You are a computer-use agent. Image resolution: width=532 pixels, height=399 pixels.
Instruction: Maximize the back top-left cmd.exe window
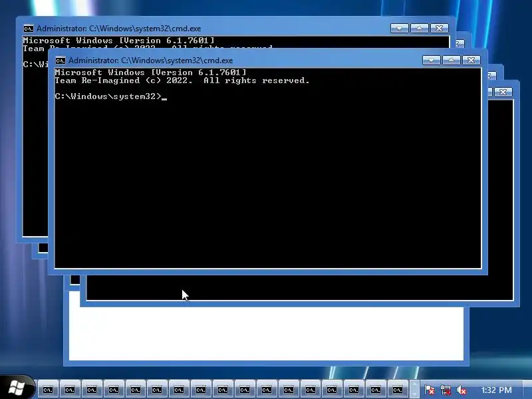(419, 28)
